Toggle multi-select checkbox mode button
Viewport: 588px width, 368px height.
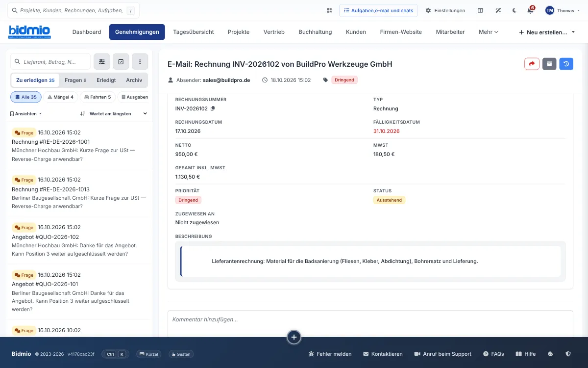pyautogui.click(x=121, y=62)
